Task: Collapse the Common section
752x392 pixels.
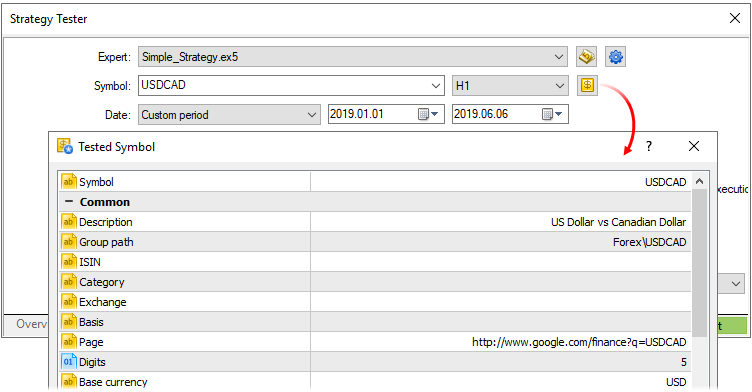Action: click(x=69, y=202)
